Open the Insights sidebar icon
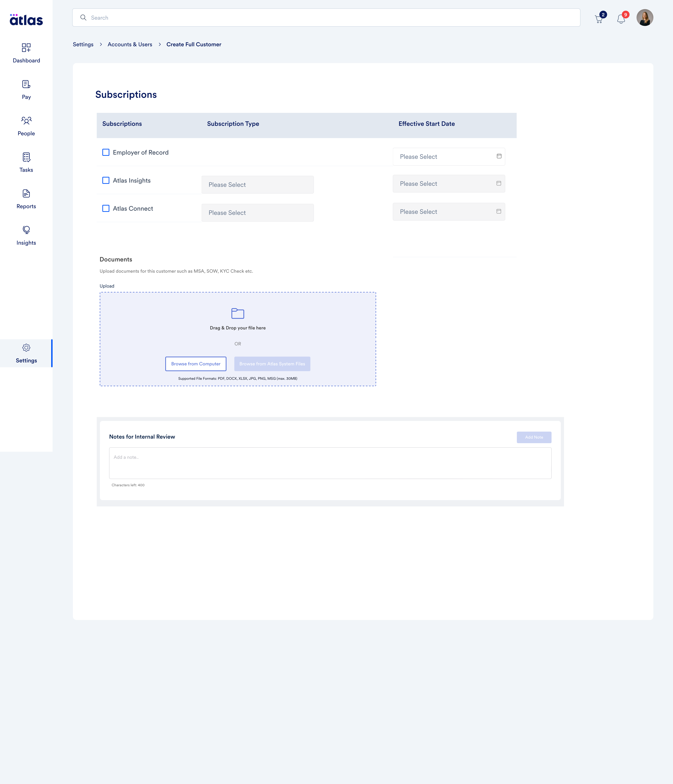The width and height of the screenshot is (673, 784). [26, 230]
